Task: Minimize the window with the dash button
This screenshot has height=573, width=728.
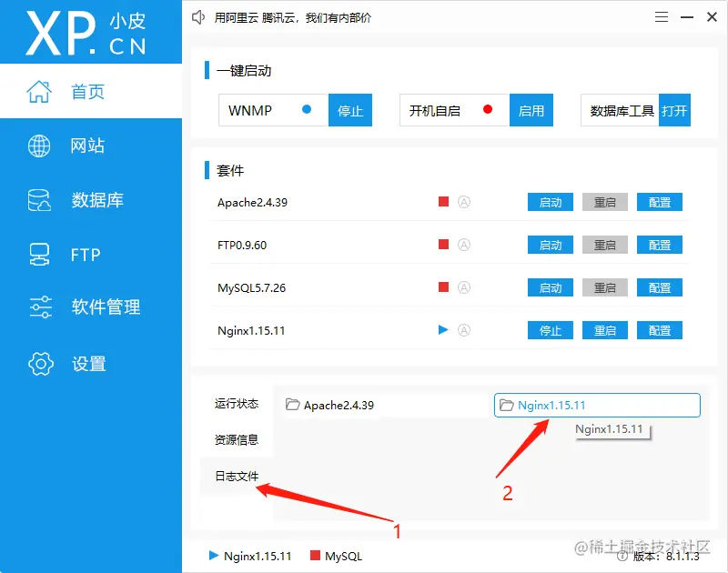Action: point(687,17)
